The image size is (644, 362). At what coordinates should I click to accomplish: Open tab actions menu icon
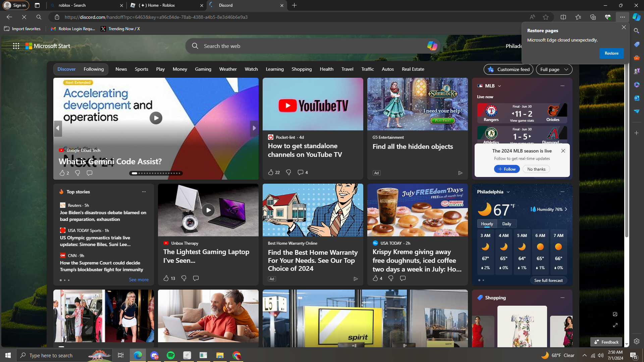37,5
